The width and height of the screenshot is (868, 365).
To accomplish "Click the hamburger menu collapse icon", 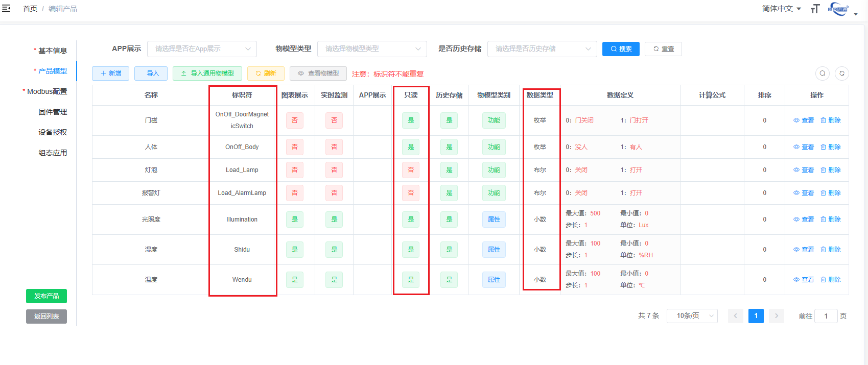I will point(6,9).
